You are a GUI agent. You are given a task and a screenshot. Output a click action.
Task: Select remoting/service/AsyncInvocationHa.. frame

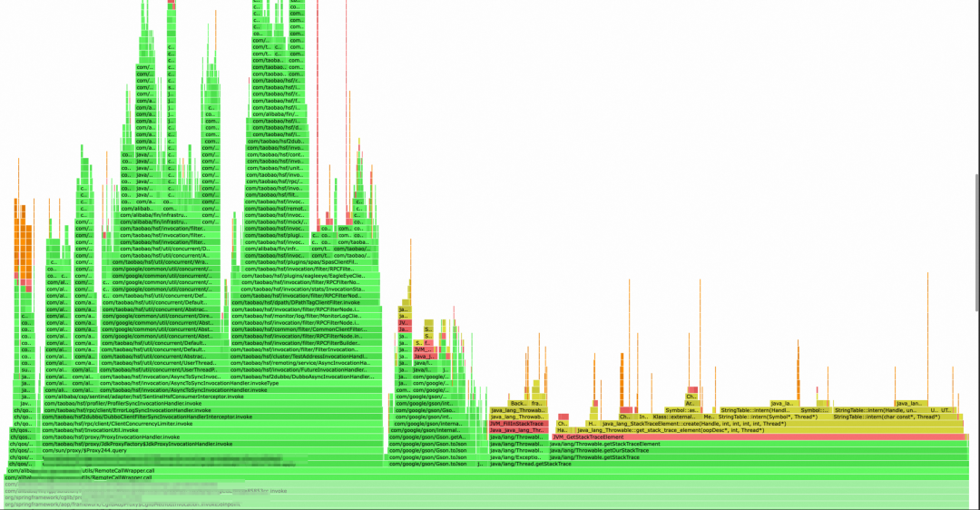pos(306,362)
